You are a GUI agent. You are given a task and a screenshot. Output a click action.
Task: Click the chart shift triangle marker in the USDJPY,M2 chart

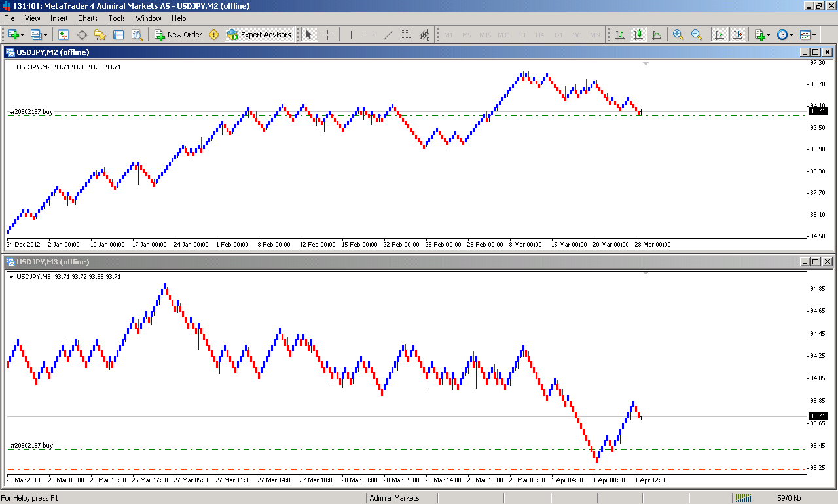(646, 63)
